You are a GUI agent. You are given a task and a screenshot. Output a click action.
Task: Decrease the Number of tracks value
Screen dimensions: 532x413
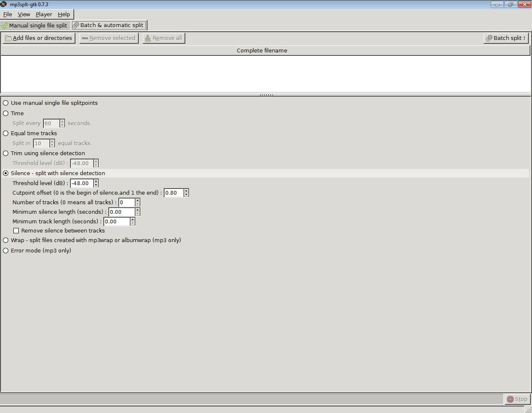[138, 204]
